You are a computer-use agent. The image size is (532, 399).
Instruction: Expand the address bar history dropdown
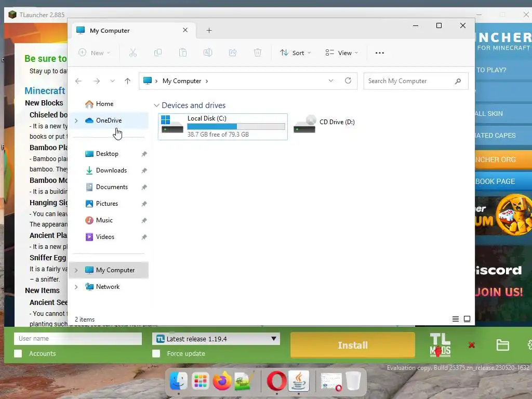[x=331, y=81]
